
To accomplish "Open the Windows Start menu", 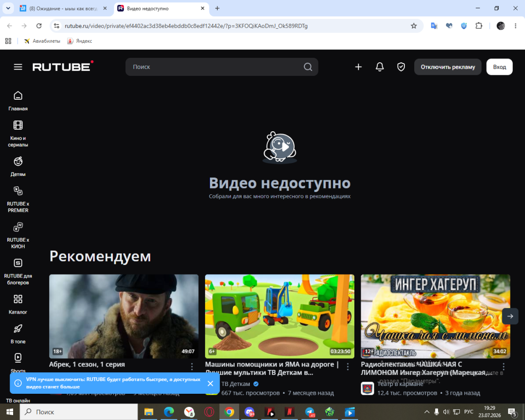I will 10,412.
